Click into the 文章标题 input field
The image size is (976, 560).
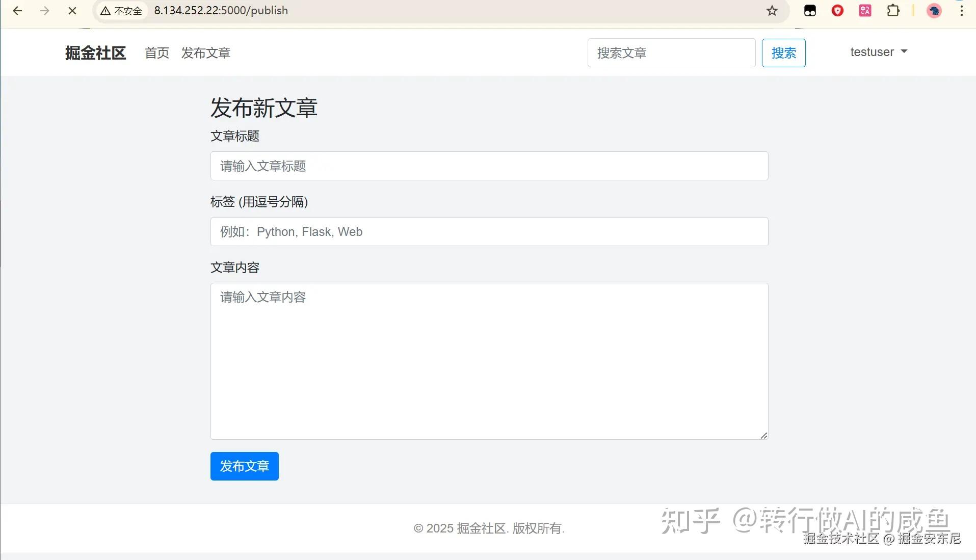[x=489, y=166]
